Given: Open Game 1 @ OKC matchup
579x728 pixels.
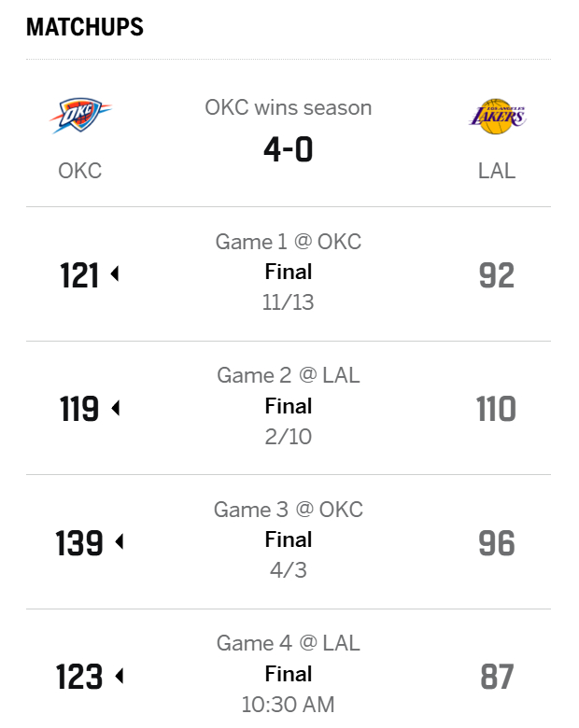Looking at the screenshot, I should (289, 242).
